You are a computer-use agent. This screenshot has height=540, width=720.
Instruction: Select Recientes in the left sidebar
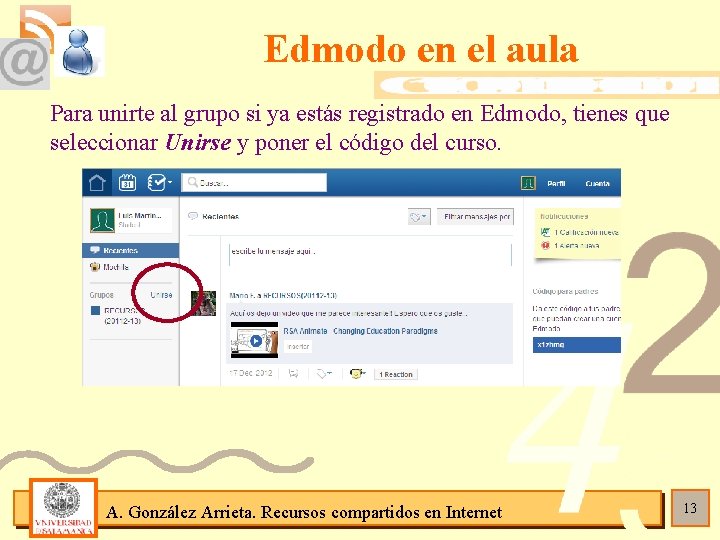[131, 251]
